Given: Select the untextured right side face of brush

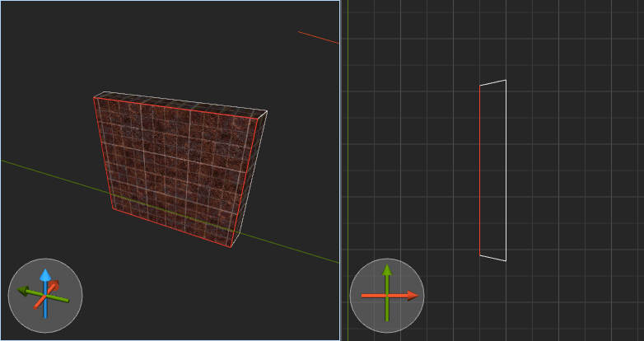Looking at the screenshot, I should 251,177.
